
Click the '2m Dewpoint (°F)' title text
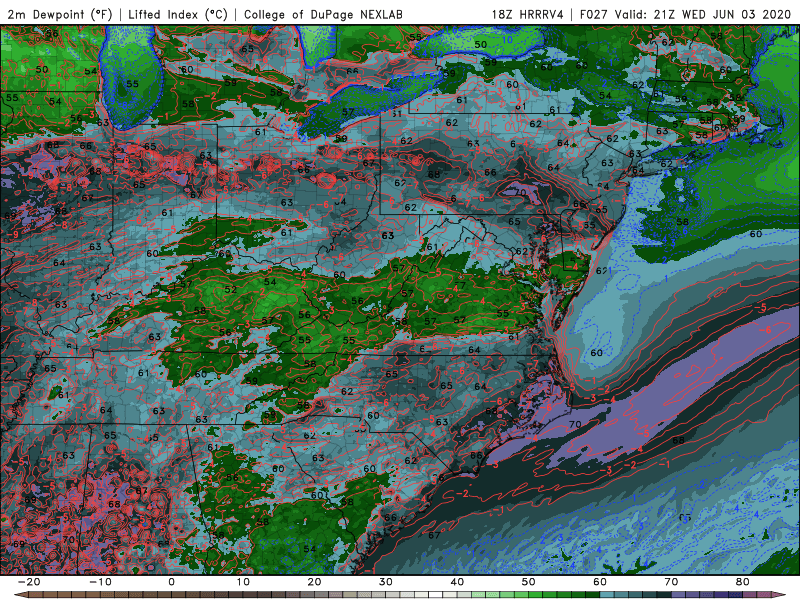[59, 15]
